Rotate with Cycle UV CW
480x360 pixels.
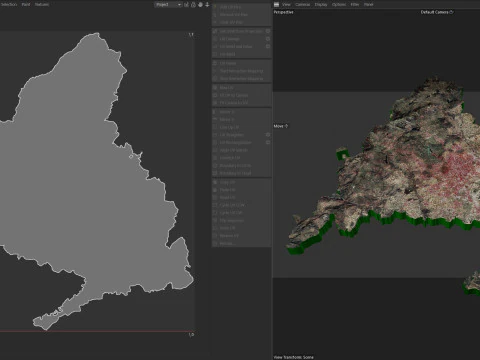click(x=242, y=213)
